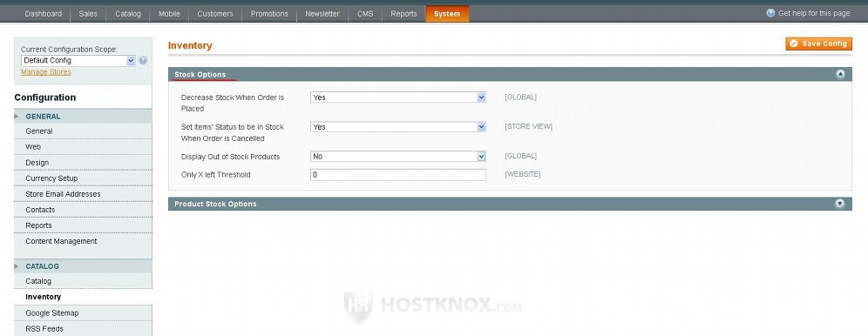Open the Customers menu
The width and height of the screenshot is (868, 336).
click(x=215, y=14)
